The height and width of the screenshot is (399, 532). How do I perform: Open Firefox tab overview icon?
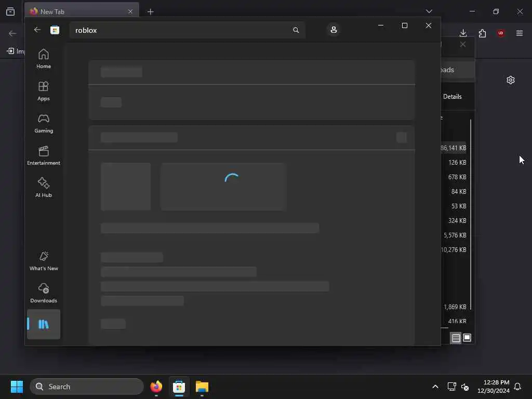click(10, 11)
